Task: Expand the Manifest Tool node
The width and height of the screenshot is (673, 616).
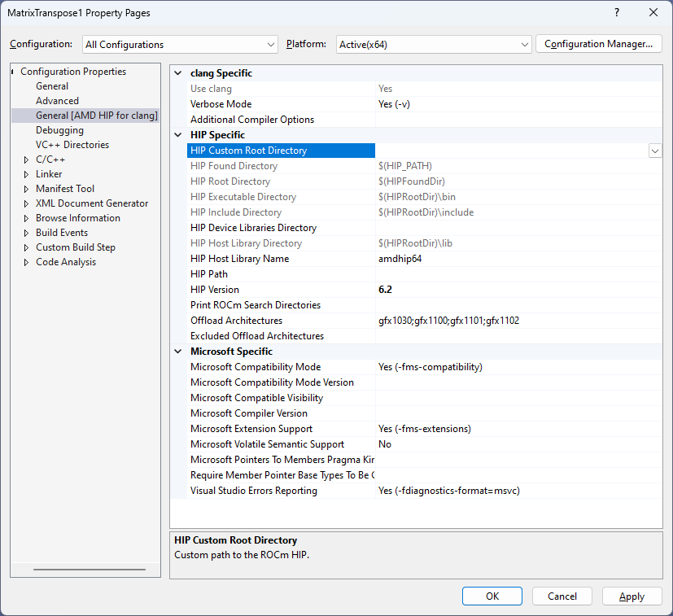Action: click(27, 189)
